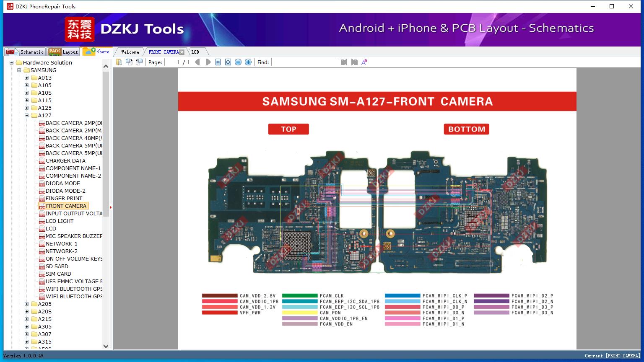Click tree scrollbar down arrow

tap(106, 346)
